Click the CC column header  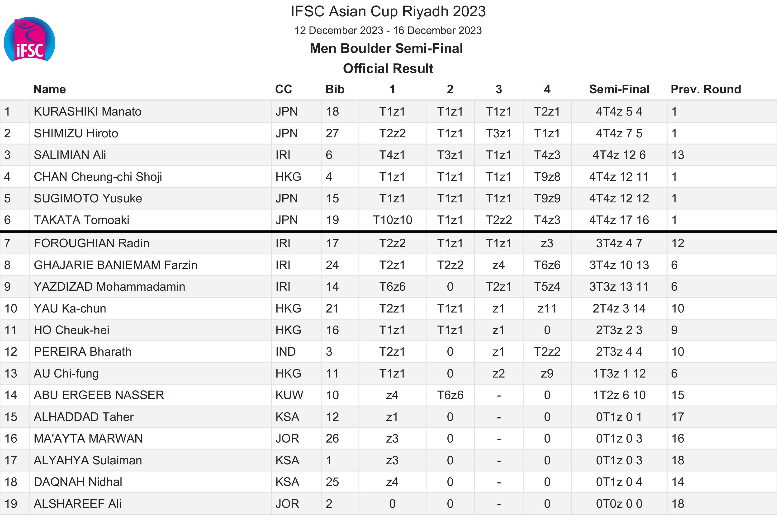pyautogui.click(x=284, y=89)
